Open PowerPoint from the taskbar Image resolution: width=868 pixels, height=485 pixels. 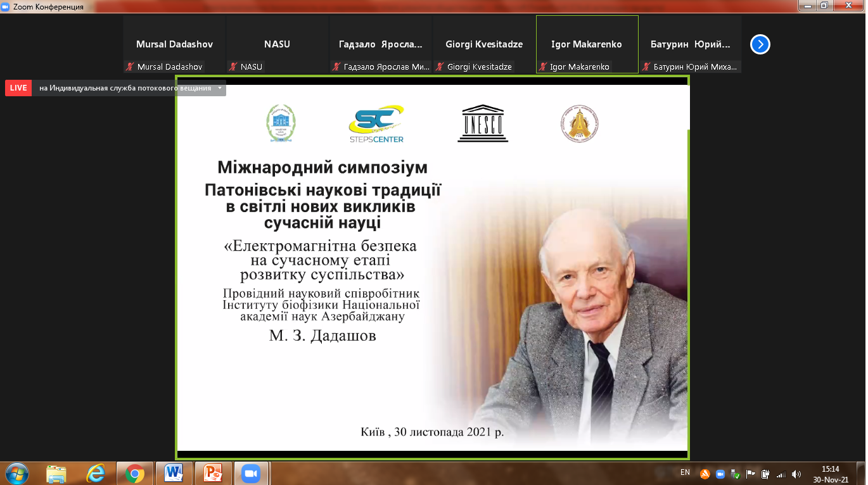click(x=212, y=473)
